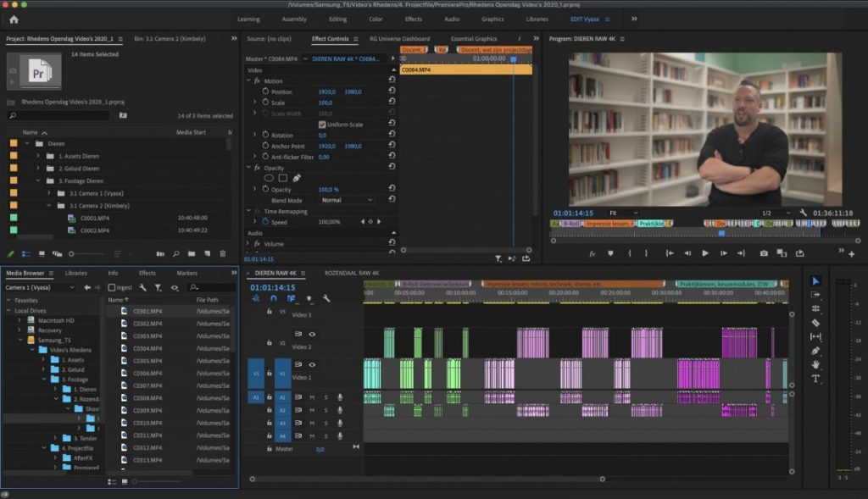Select the Hand tool
Screen dimensions: 868x499
pyautogui.click(x=815, y=364)
